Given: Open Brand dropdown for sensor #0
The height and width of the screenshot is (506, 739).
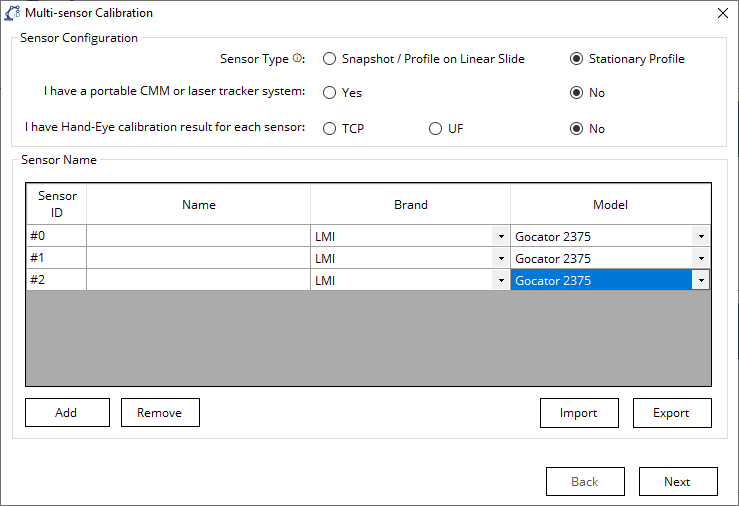Looking at the screenshot, I should [x=501, y=236].
